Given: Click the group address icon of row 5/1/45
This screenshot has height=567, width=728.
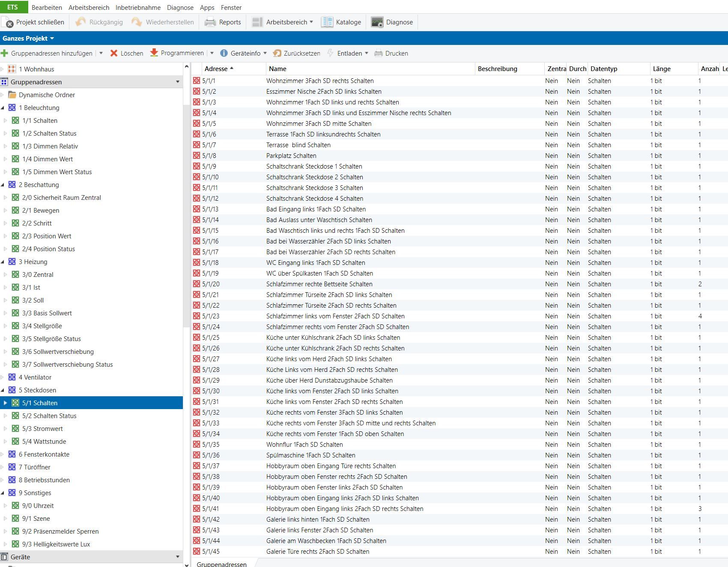Looking at the screenshot, I should [197, 551].
